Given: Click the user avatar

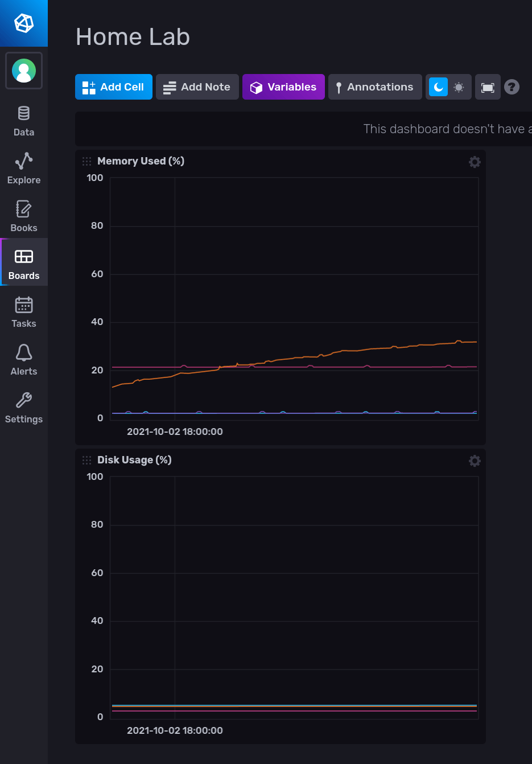Looking at the screenshot, I should tap(23, 71).
